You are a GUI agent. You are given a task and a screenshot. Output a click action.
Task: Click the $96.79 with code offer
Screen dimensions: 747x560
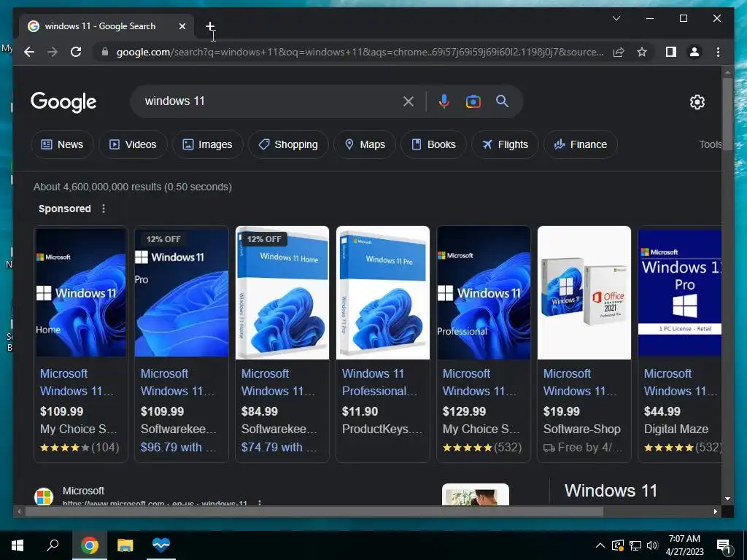[x=179, y=447]
